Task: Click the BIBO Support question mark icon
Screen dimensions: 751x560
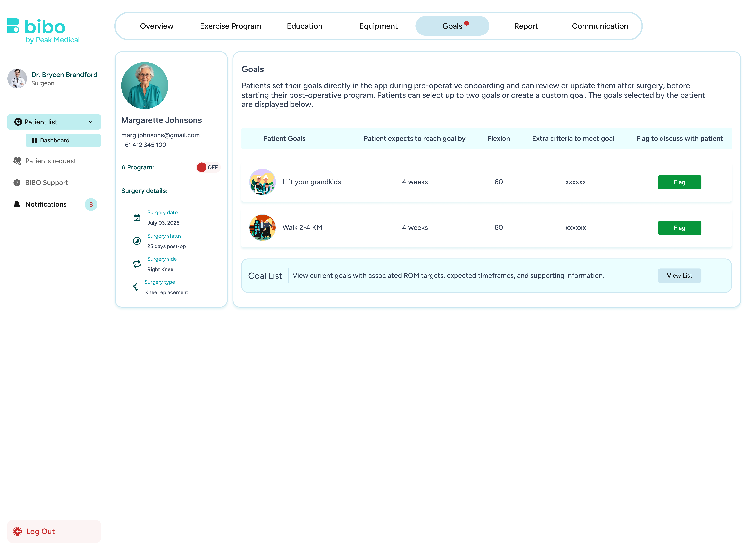Action: [x=17, y=183]
